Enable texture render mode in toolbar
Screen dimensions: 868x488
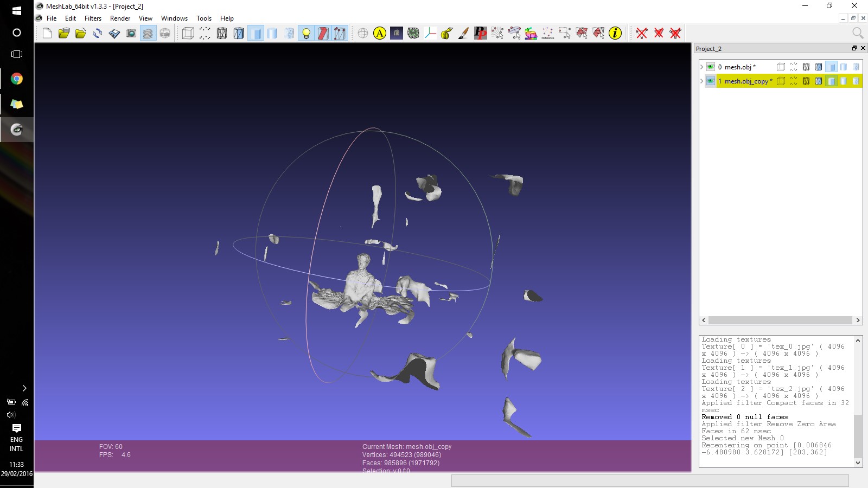coord(289,34)
